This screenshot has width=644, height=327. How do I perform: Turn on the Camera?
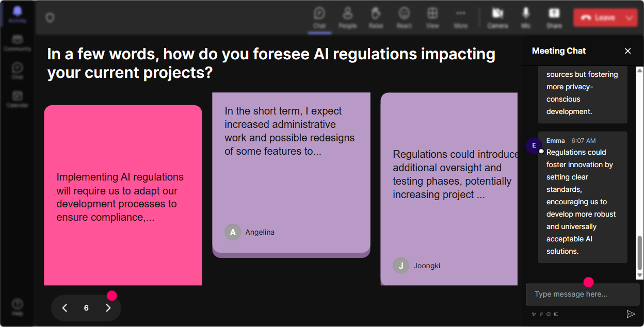click(x=497, y=18)
